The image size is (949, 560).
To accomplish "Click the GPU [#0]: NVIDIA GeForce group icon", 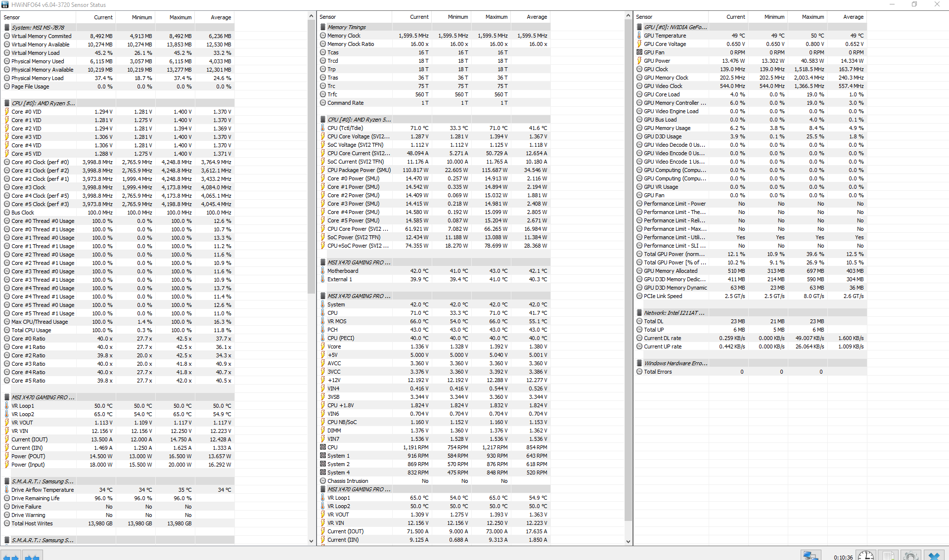I will point(639,27).
